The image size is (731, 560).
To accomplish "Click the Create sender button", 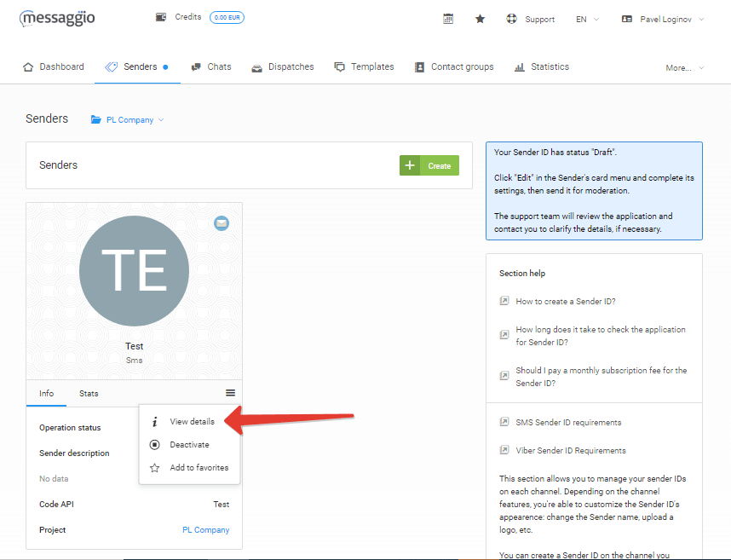I will click(429, 165).
